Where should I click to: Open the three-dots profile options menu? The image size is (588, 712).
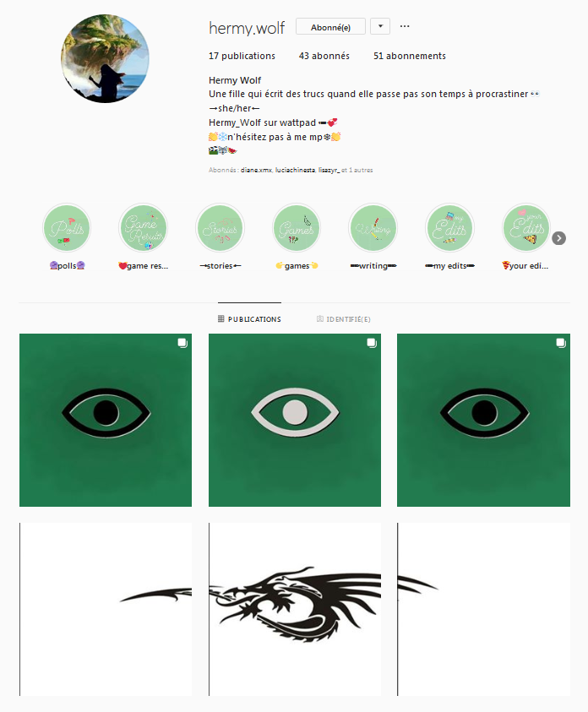405,26
